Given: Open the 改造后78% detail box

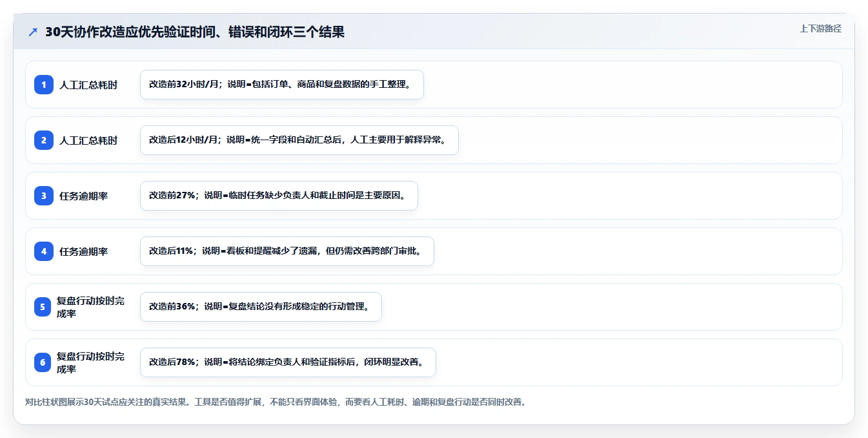Looking at the screenshot, I should tap(288, 362).
